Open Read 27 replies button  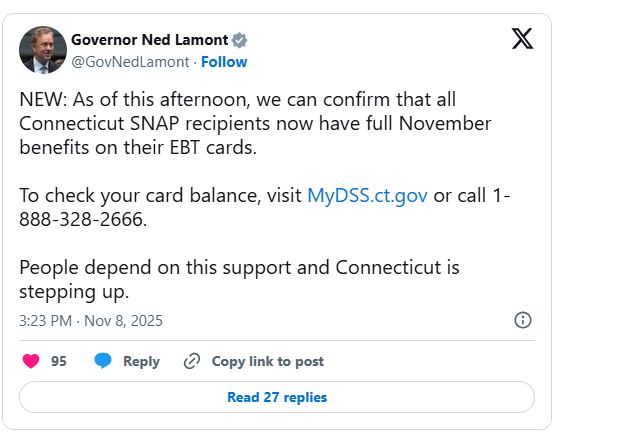point(277,397)
